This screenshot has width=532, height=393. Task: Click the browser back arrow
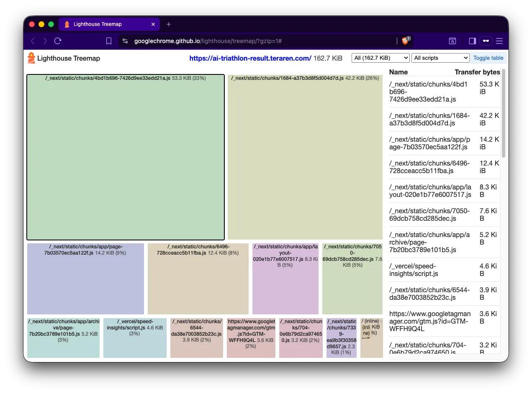pos(33,41)
